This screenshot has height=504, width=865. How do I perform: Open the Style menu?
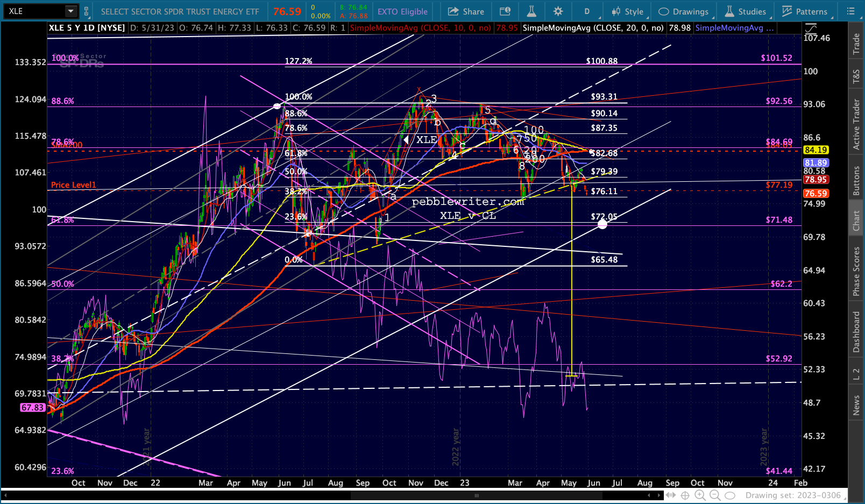(x=628, y=11)
